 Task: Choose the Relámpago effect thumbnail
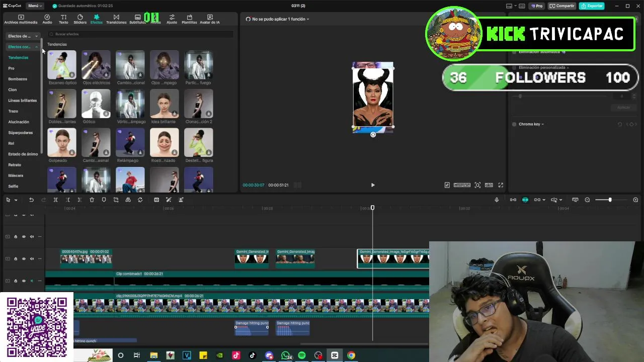(x=130, y=142)
